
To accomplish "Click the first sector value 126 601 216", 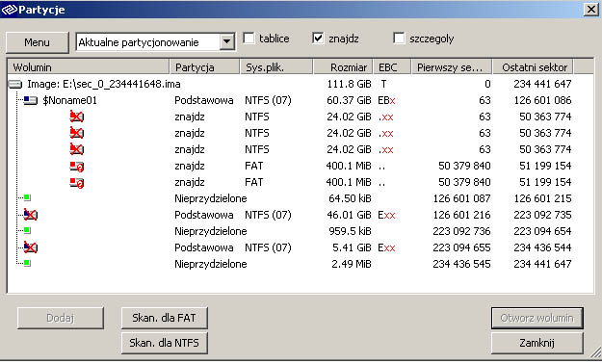I will tap(462, 215).
